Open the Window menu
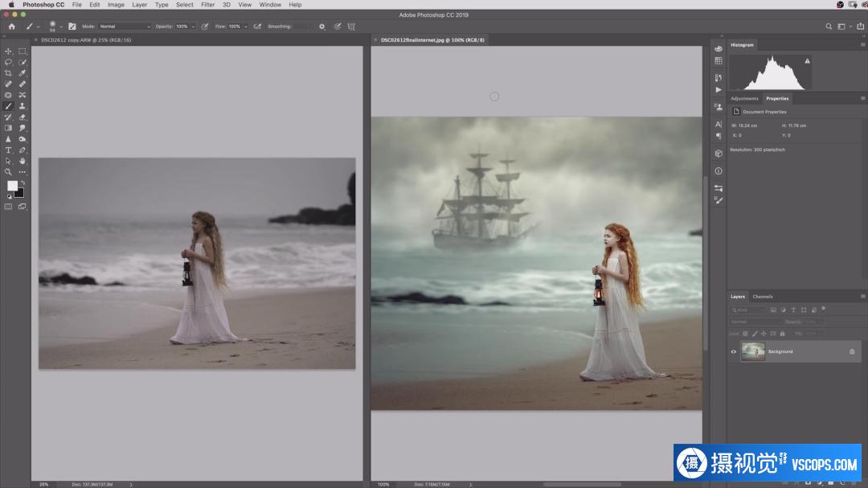Viewport: 868px width, 488px height. [270, 5]
